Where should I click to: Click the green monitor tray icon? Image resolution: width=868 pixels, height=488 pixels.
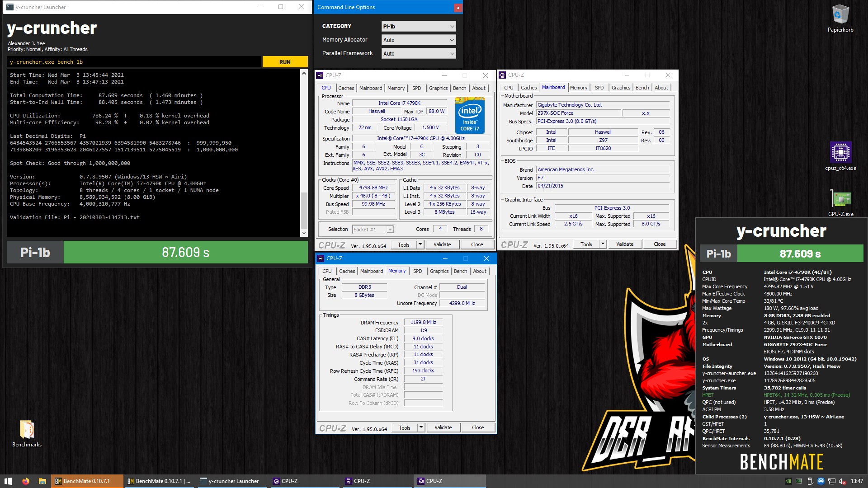coord(799,481)
